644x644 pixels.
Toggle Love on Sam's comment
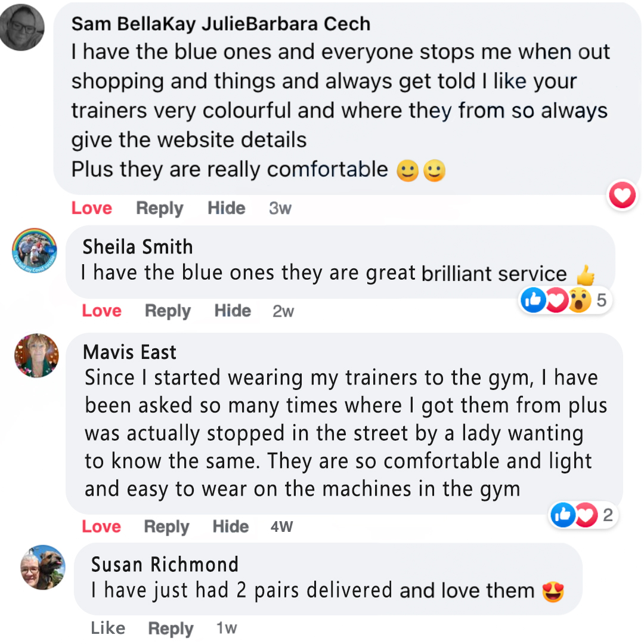[91, 208]
